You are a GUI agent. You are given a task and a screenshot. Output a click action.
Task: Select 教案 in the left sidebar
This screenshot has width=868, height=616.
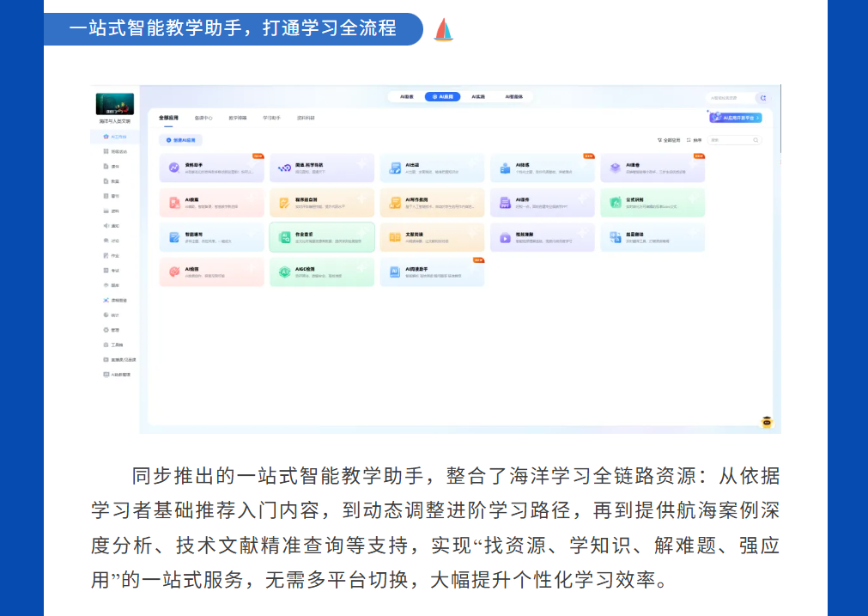click(112, 181)
